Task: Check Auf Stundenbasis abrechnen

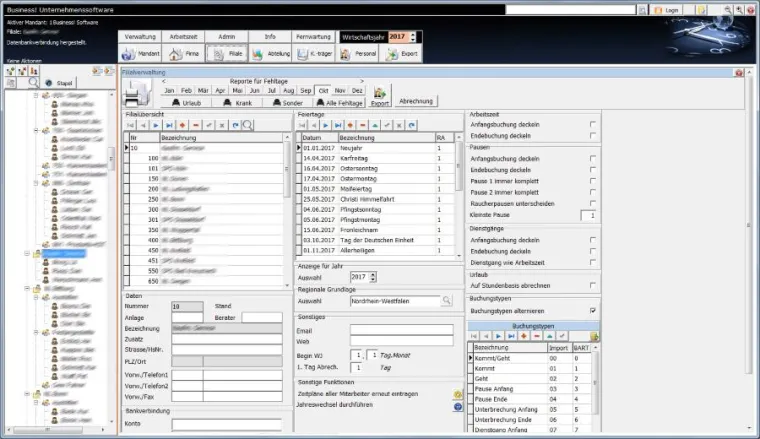Action: [593, 286]
